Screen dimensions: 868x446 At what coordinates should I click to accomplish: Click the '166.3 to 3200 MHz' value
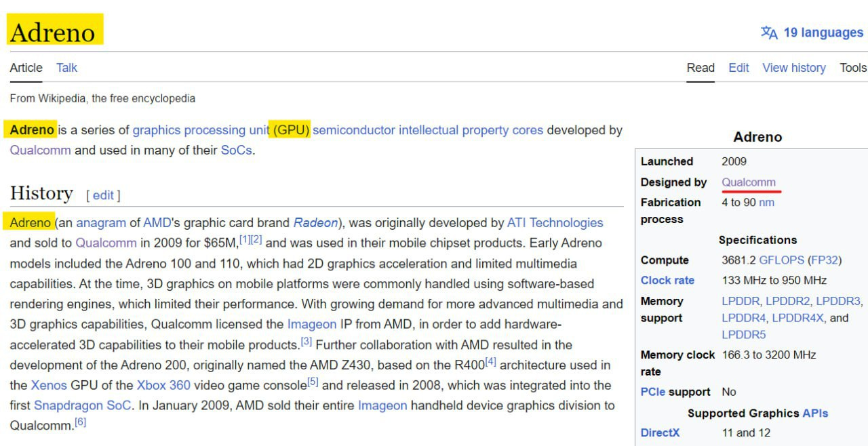(x=769, y=354)
